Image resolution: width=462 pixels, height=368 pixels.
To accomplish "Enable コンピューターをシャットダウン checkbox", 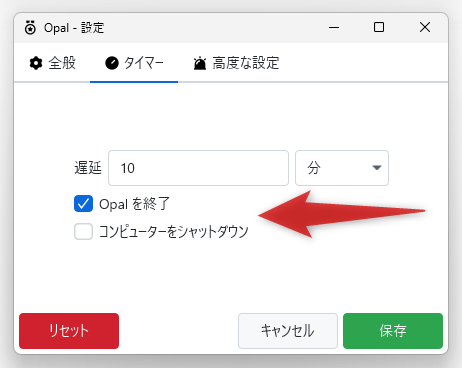I will (83, 231).
